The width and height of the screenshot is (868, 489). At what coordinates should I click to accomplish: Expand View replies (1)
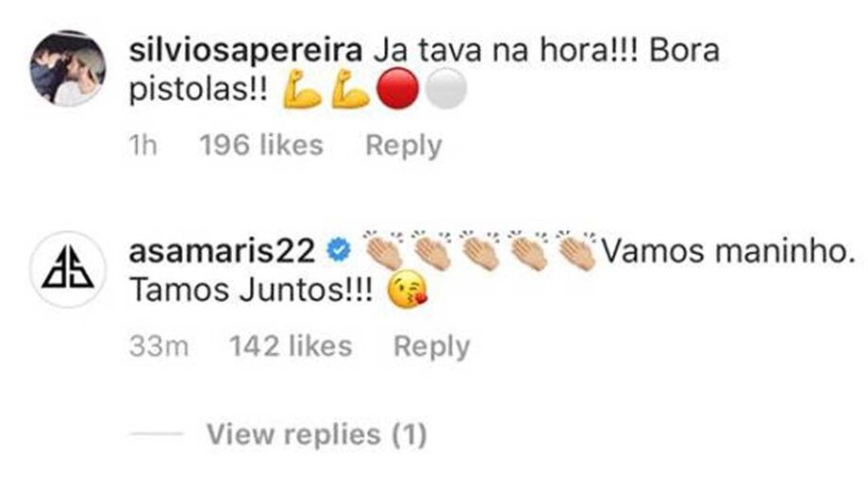coord(317,434)
